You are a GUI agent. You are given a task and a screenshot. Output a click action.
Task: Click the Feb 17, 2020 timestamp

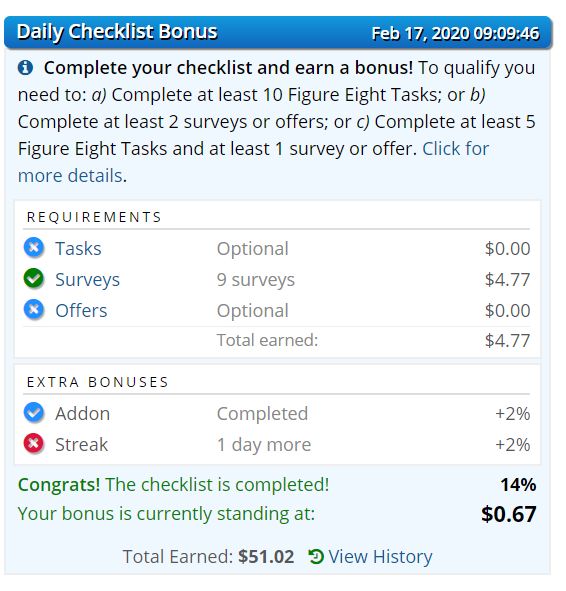coord(456,33)
